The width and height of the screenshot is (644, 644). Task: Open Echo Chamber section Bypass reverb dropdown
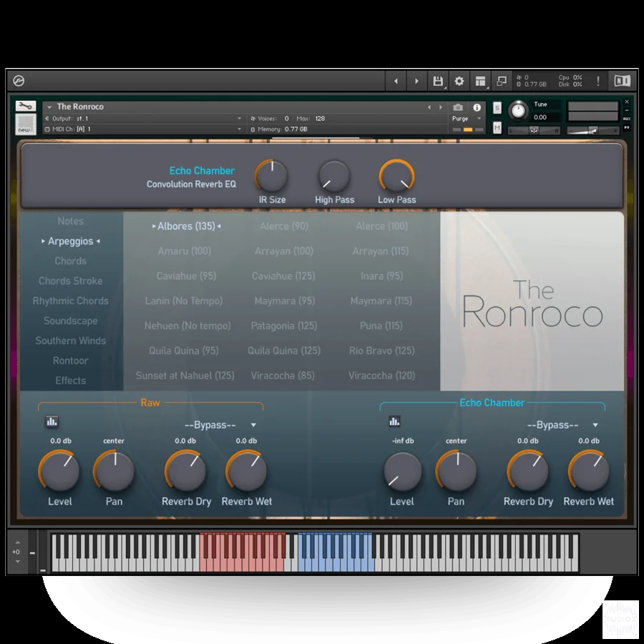[562, 424]
